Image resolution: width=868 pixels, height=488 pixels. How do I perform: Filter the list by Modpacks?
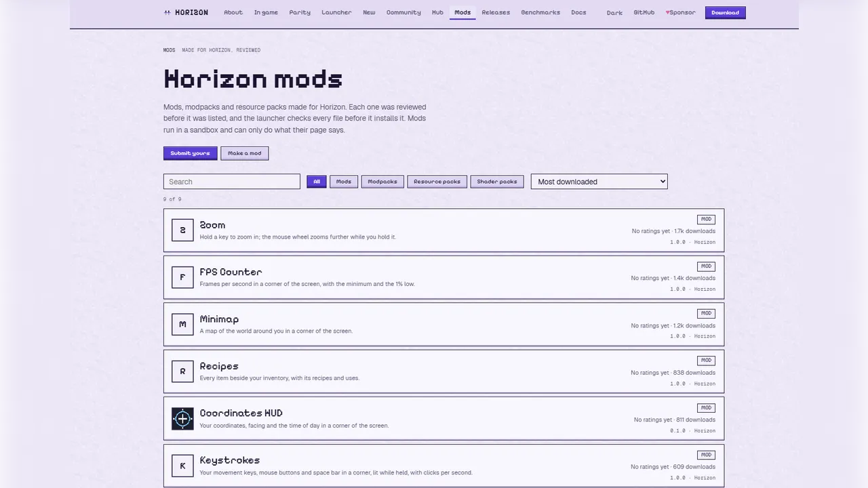coord(382,182)
